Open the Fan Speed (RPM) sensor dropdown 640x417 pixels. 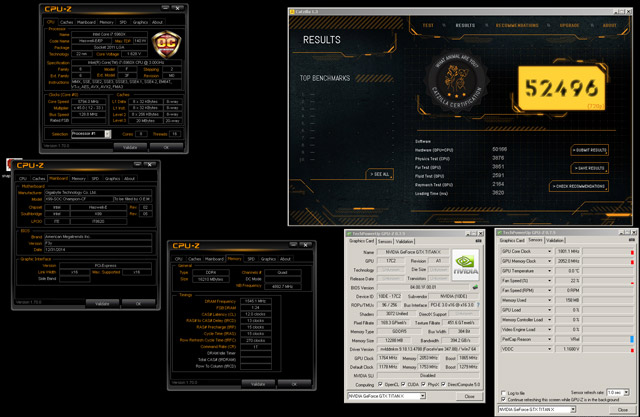pos(550,291)
